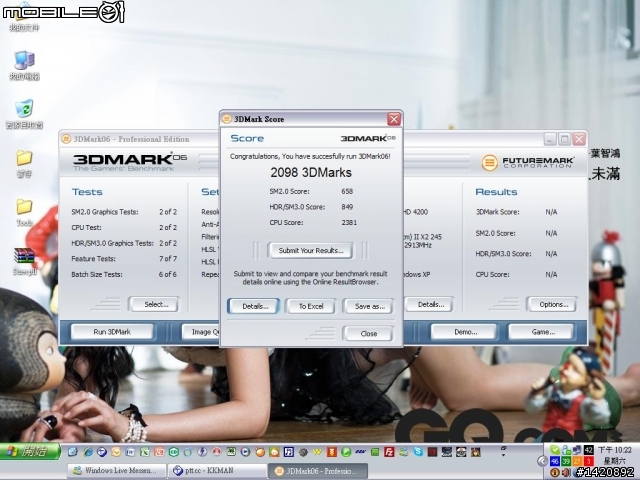
Task: Export score with To Excel button
Action: 311,306
